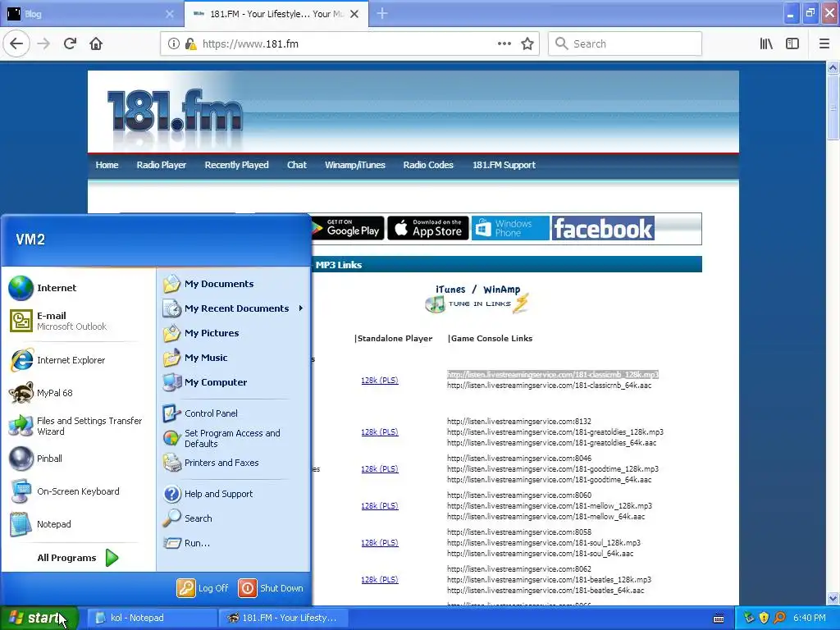
Task: Open page actions three-dot menu
Action: pyautogui.click(x=504, y=43)
